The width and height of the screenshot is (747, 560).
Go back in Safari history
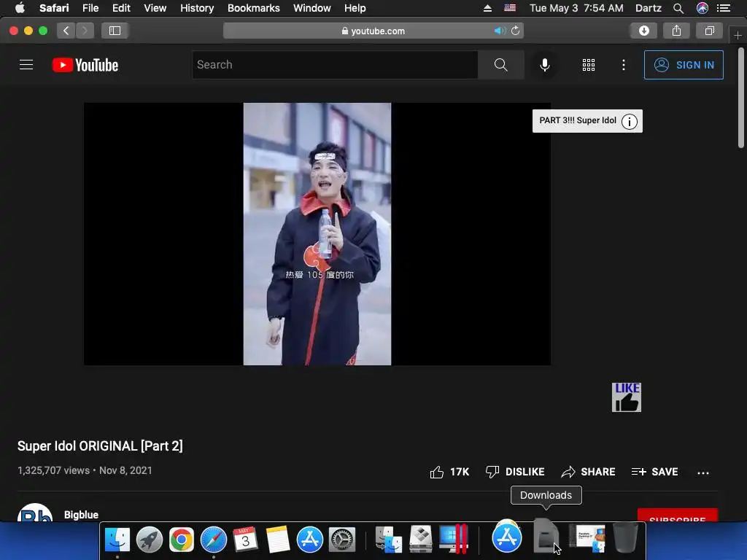(x=66, y=31)
